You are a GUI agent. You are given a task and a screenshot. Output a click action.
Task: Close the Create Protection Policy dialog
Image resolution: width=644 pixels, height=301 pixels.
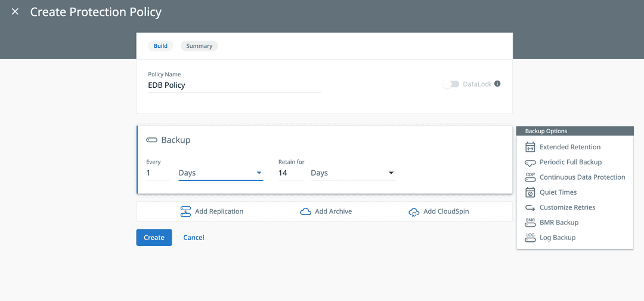15,12
